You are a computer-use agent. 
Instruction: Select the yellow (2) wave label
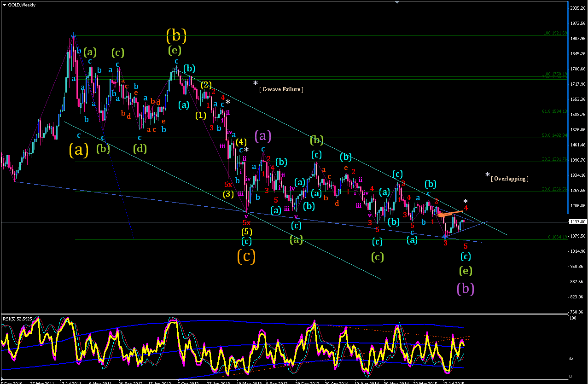click(x=206, y=85)
